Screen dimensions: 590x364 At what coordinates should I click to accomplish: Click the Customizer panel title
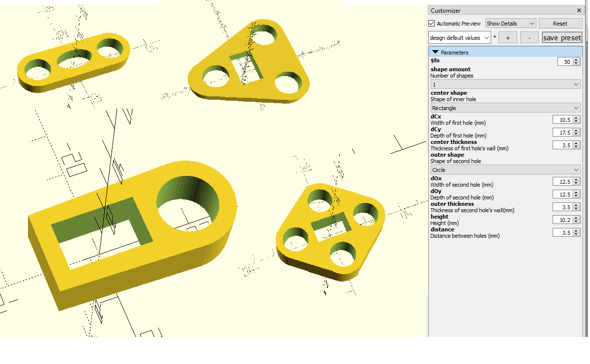coord(445,10)
